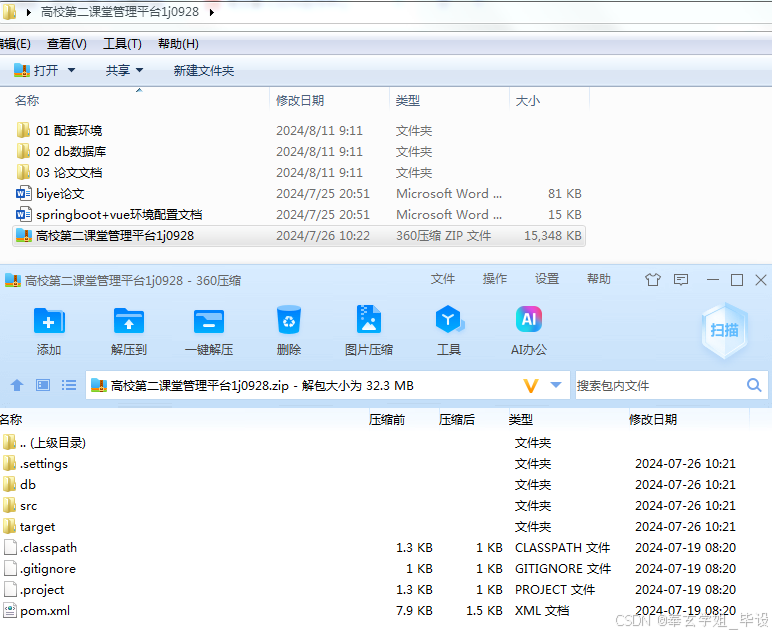Open the 帮助 menu in 360压缩
The height and width of the screenshot is (634, 772).
point(599,279)
